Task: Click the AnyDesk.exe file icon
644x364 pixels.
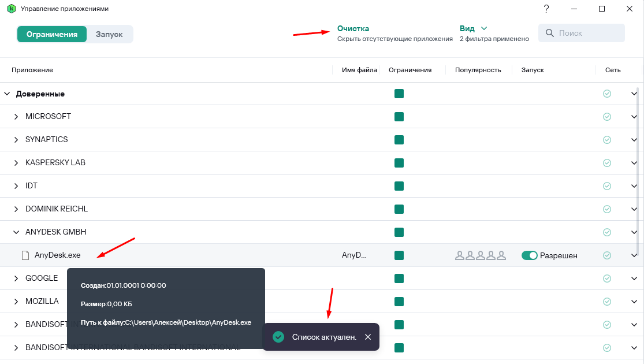Action: [x=25, y=255]
